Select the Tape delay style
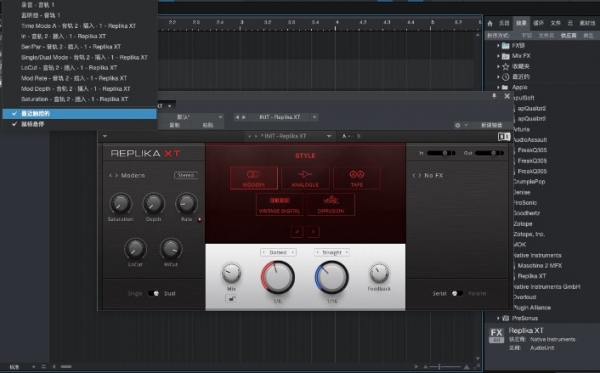 coord(357,178)
